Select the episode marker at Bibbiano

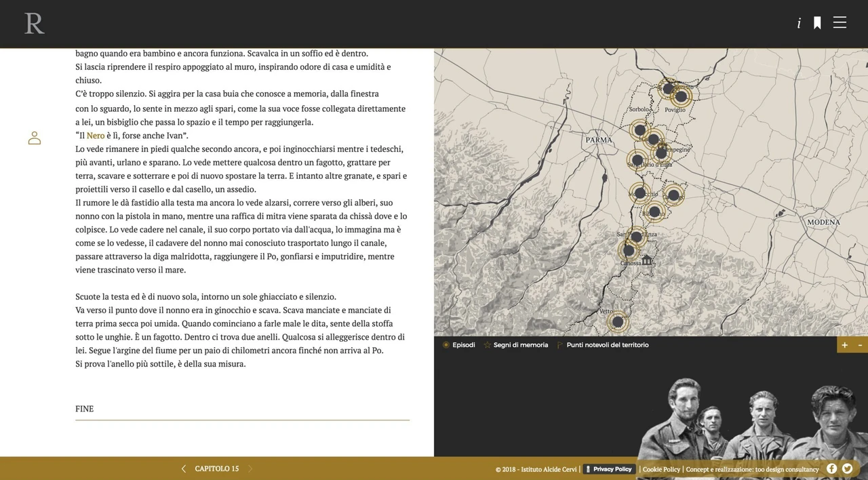pos(654,212)
